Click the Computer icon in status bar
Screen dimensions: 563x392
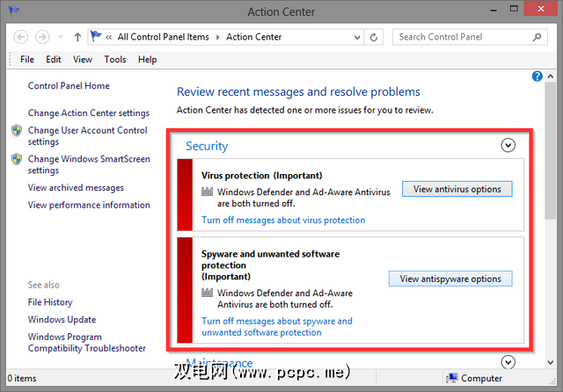pos(451,378)
